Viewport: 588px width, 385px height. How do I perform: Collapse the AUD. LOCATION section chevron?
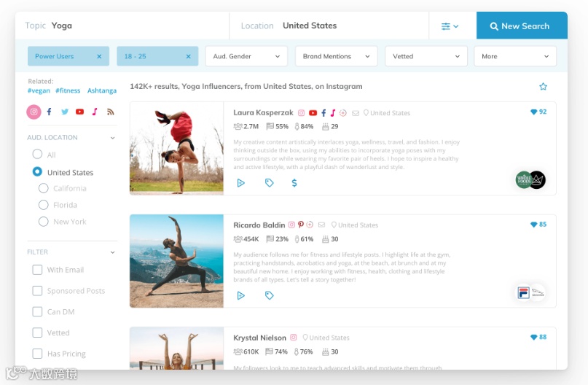(x=112, y=138)
